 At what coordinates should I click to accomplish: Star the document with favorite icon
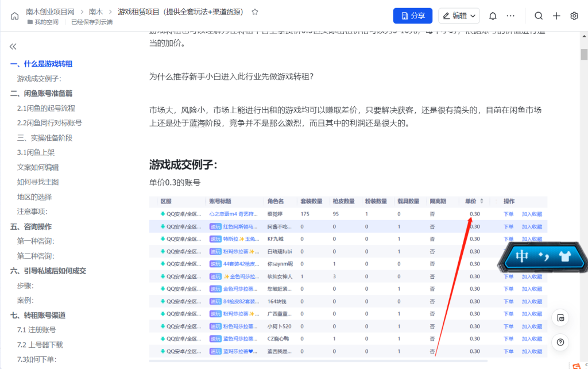pyautogui.click(x=255, y=11)
